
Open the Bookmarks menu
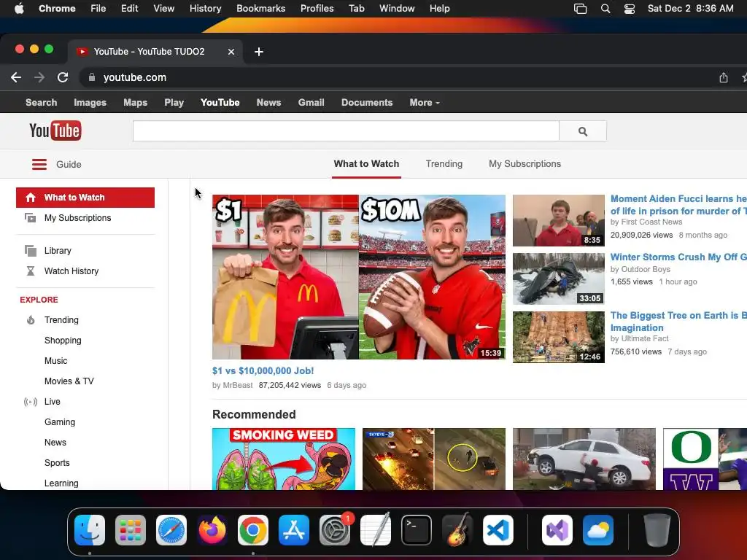[260, 9]
